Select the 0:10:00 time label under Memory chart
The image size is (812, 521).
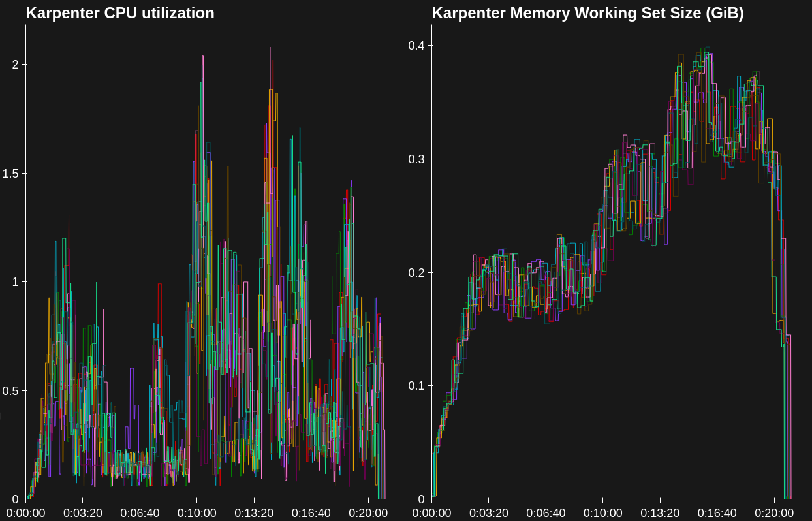point(603,513)
